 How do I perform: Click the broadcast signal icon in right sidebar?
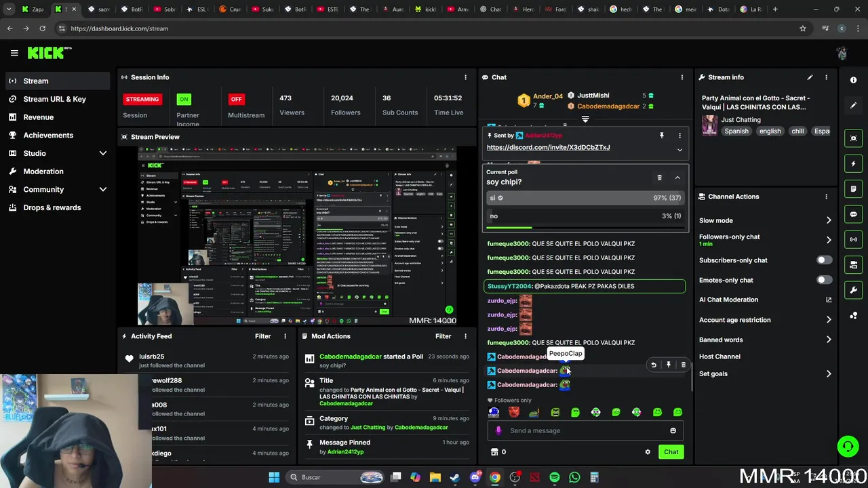pos(853,239)
